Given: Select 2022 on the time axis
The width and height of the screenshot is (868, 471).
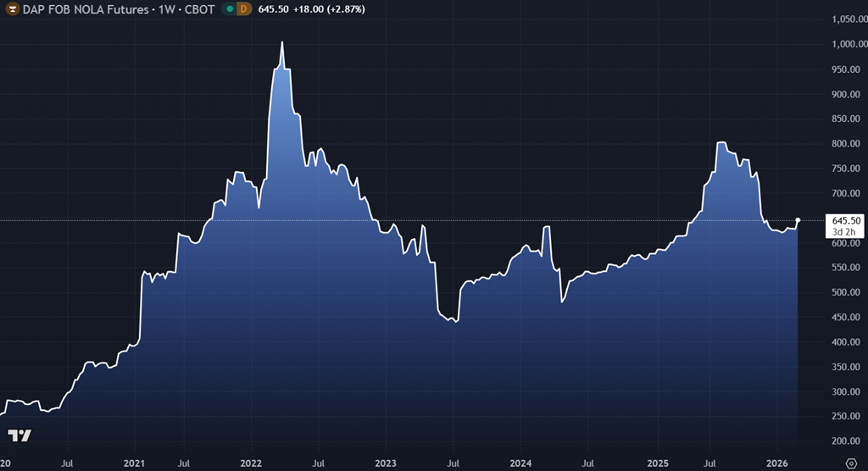Looking at the screenshot, I should (250, 463).
